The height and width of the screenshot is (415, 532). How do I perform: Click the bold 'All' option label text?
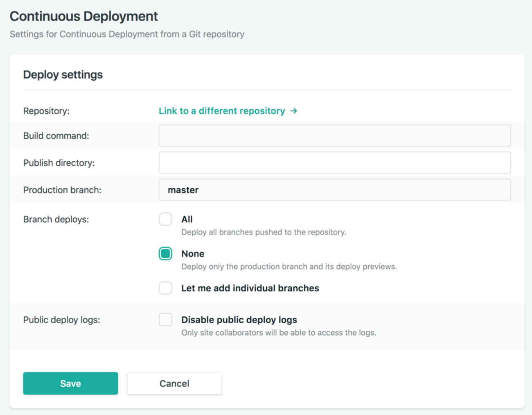click(187, 219)
